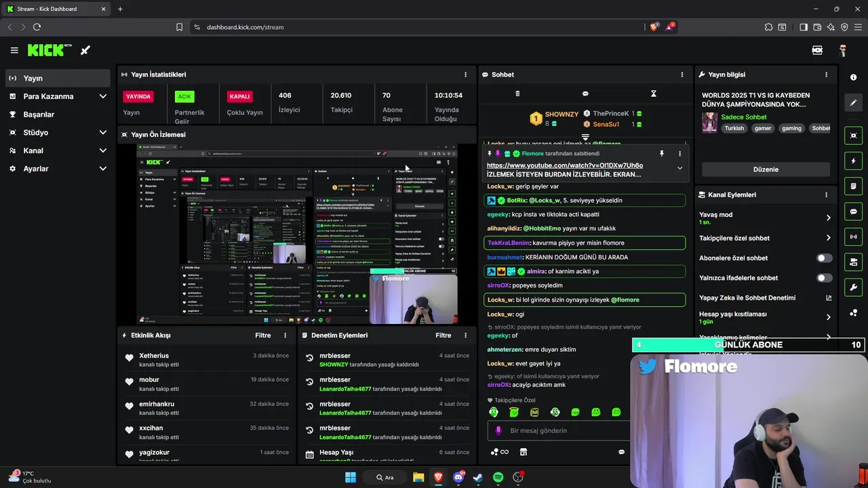Click the chat message input field
This screenshot has height=488, width=868.
click(x=559, y=430)
